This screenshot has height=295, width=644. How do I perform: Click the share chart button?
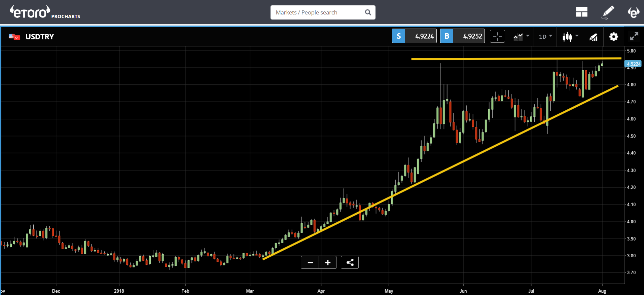point(350,262)
